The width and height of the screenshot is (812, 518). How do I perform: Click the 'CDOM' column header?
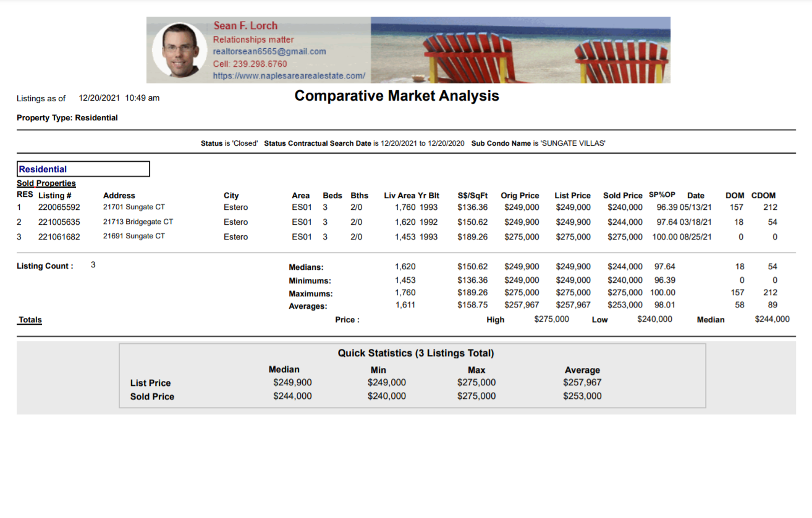[x=763, y=196]
